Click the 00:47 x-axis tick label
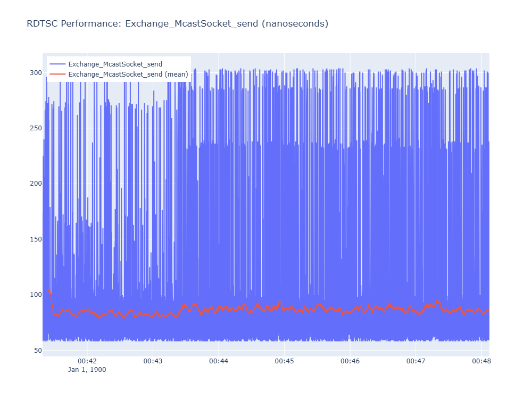The image size is (532, 399). click(x=416, y=361)
